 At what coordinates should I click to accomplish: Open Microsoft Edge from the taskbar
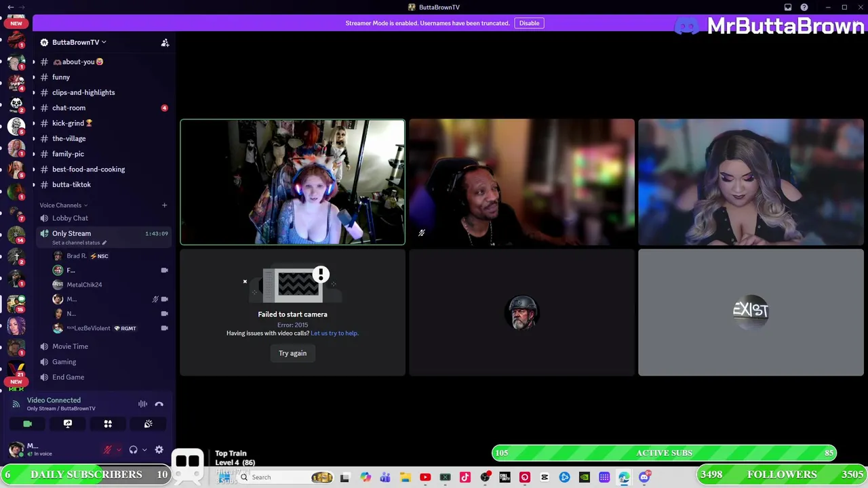(624, 477)
